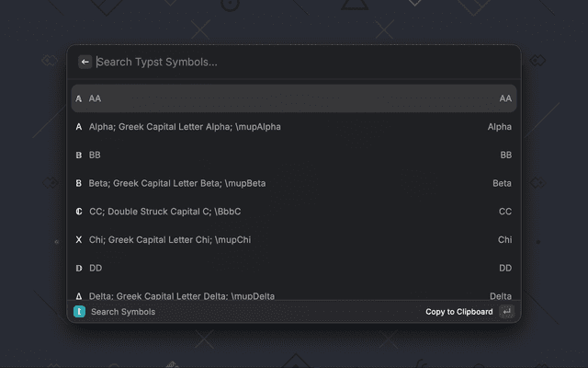Screen dimensions: 588x368
Task: Choose the Greek Capital Letter Chi entry
Action: click(x=294, y=240)
